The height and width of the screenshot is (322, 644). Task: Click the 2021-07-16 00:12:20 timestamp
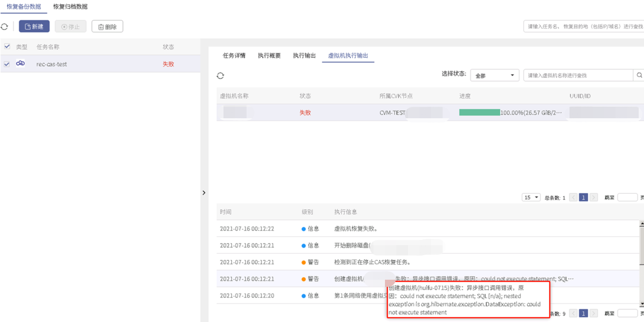(x=247, y=296)
